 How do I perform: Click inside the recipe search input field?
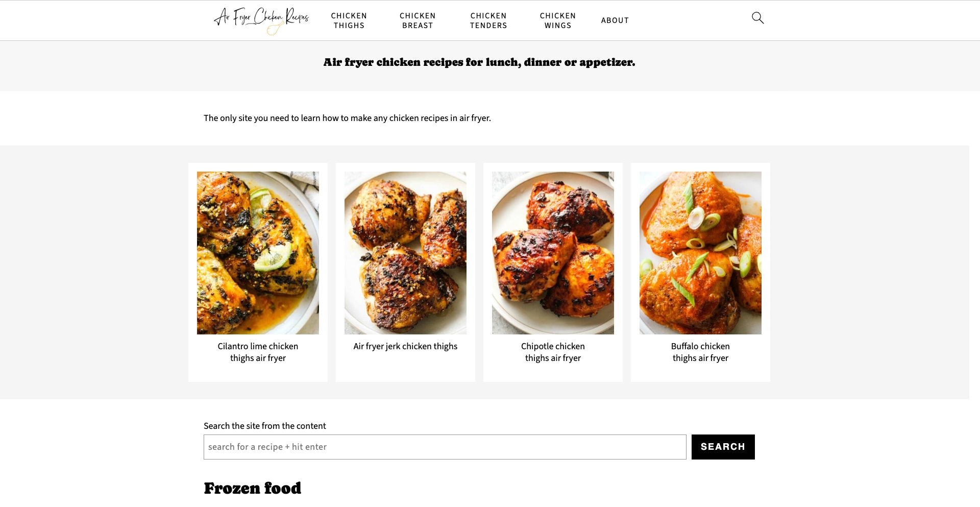tap(444, 446)
